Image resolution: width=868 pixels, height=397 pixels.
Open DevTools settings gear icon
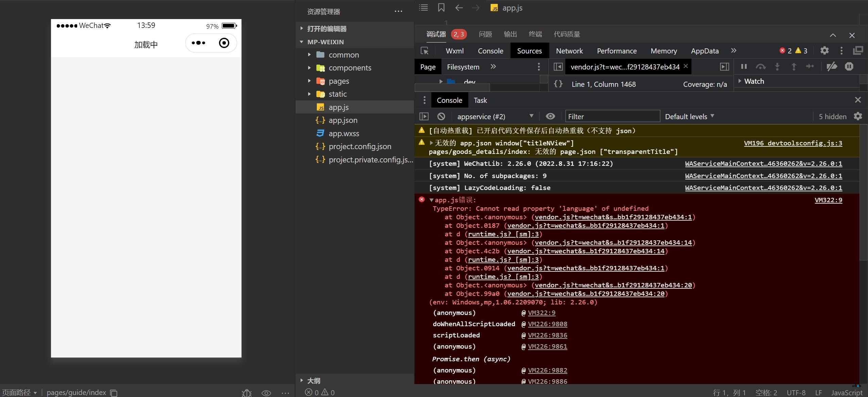pos(824,51)
